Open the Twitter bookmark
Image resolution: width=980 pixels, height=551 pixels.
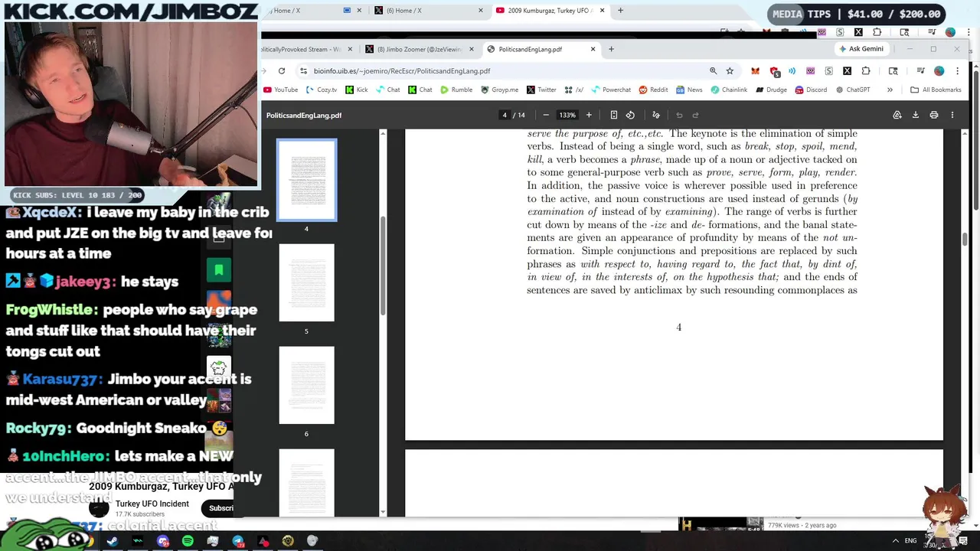[x=541, y=90]
